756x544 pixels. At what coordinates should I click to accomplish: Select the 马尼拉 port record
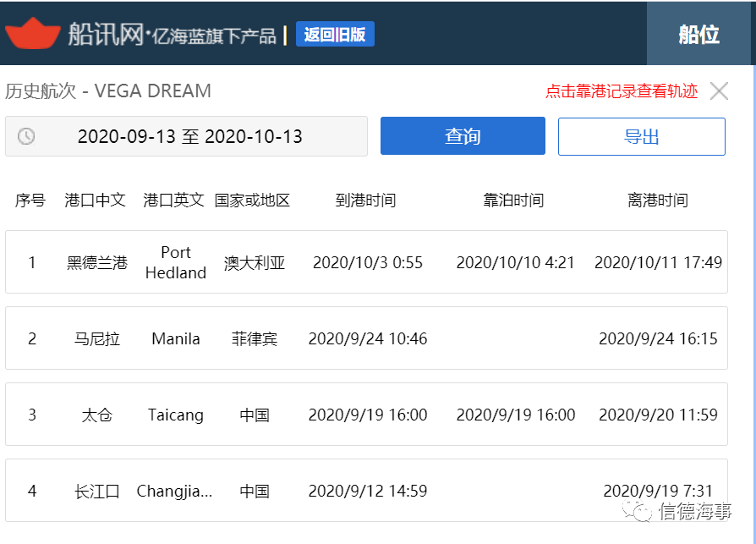point(366,338)
